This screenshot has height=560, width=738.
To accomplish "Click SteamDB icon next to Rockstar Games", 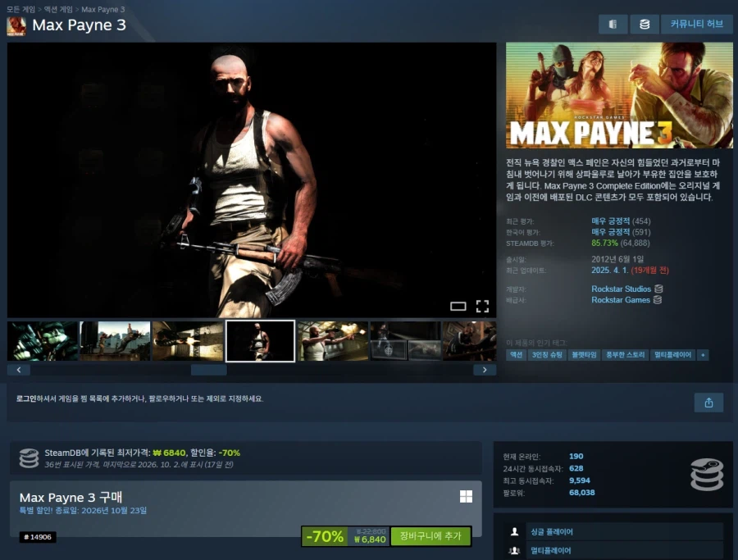I will [658, 300].
